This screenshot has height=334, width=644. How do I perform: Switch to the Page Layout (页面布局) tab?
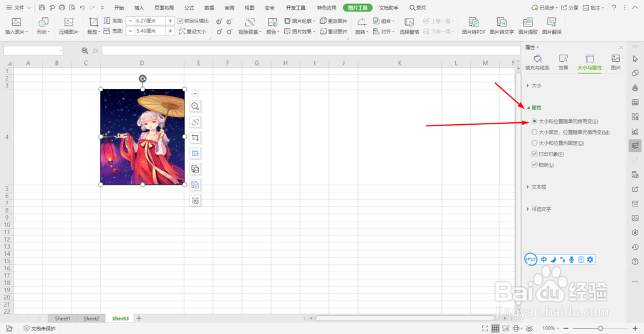point(164,8)
